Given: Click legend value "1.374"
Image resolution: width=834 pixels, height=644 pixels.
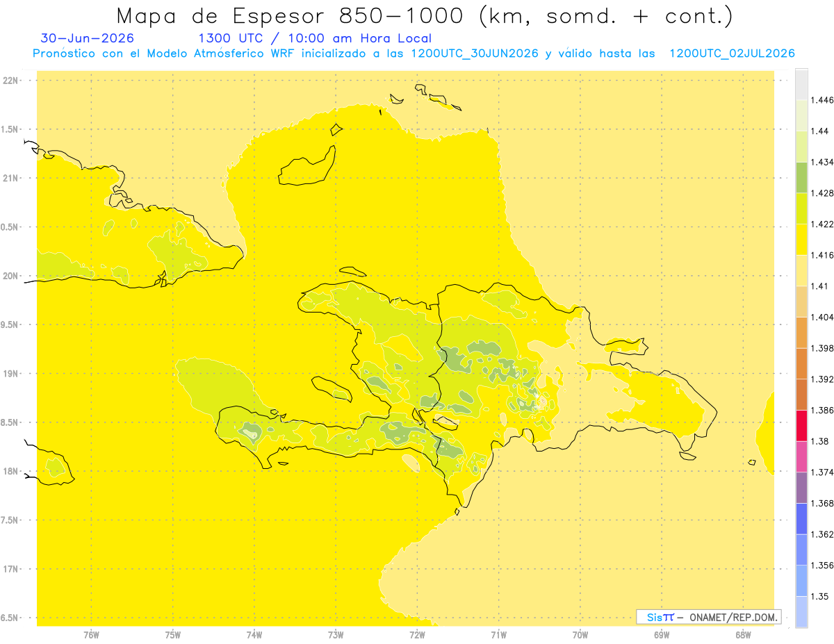Looking at the screenshot, I should pos(821,472).
